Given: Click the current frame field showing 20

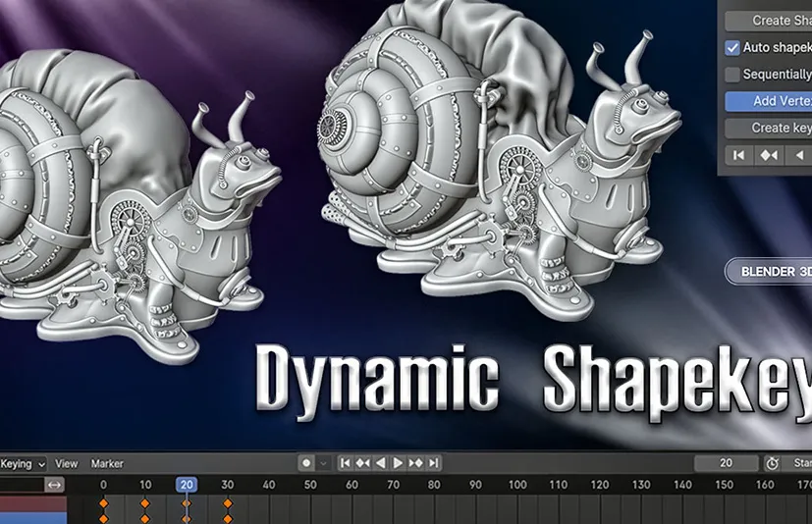Looking at the screenshot, I should pos(725,463).
